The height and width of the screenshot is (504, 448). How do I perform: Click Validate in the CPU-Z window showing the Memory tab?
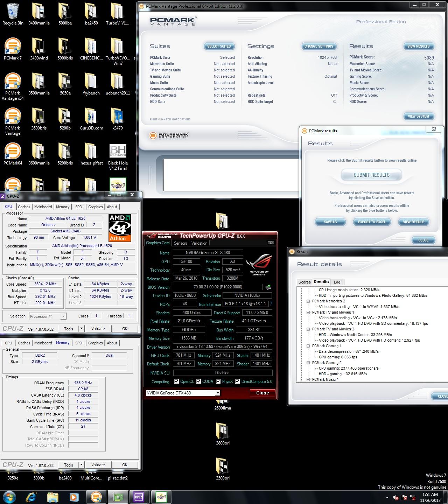pos(98,465)
